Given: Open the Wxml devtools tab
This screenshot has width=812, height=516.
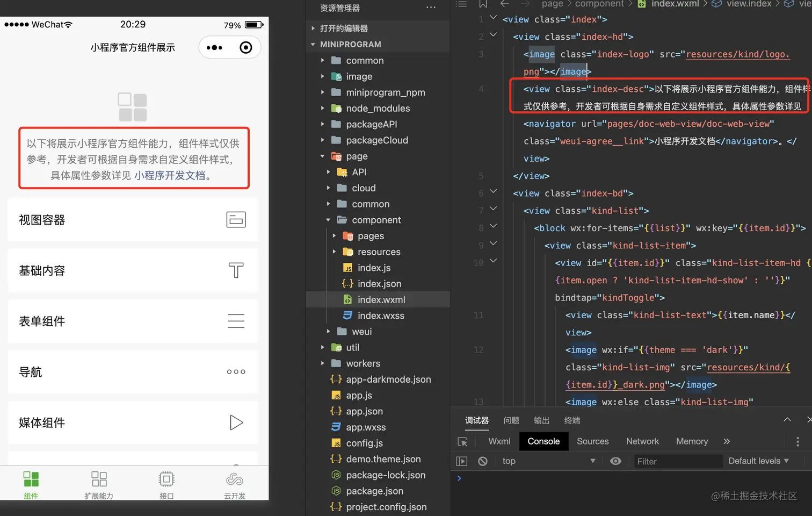Looking at the screenshot, I should [x=499, y=441].
